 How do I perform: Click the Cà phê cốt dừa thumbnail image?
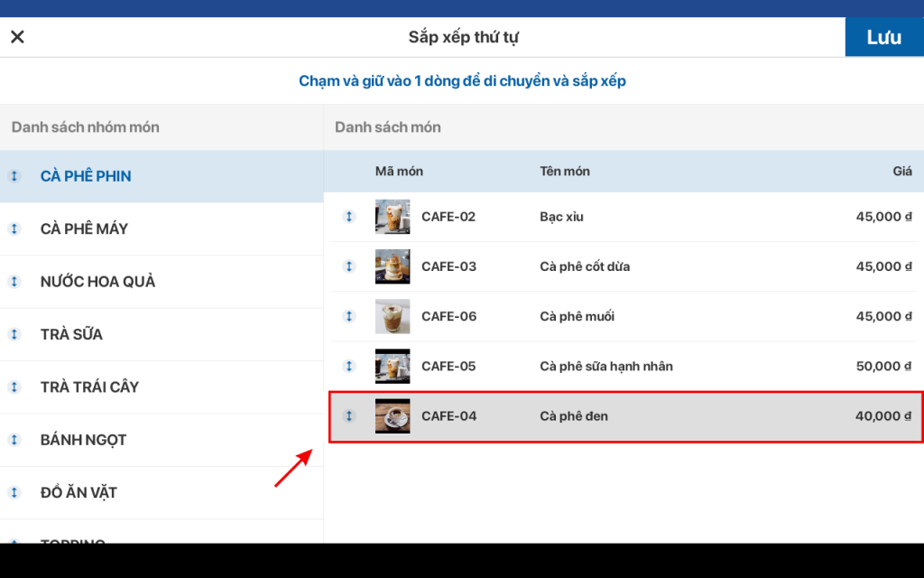coord(393,266)
